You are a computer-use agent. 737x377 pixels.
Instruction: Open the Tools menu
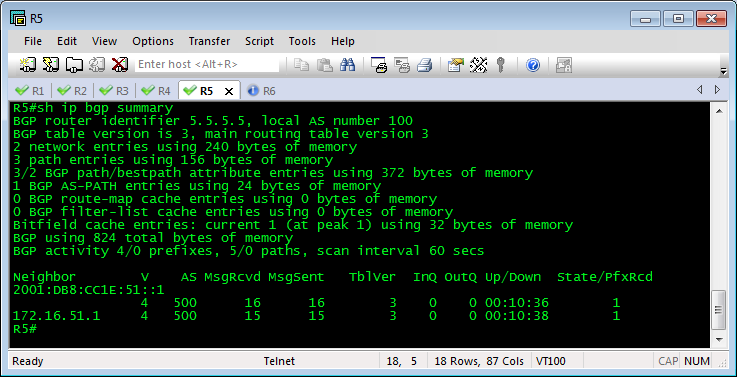point(302,41)
